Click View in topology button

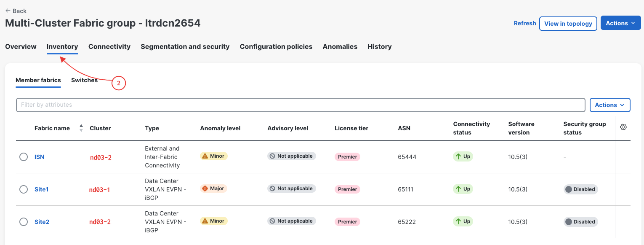tap(568, 24)
